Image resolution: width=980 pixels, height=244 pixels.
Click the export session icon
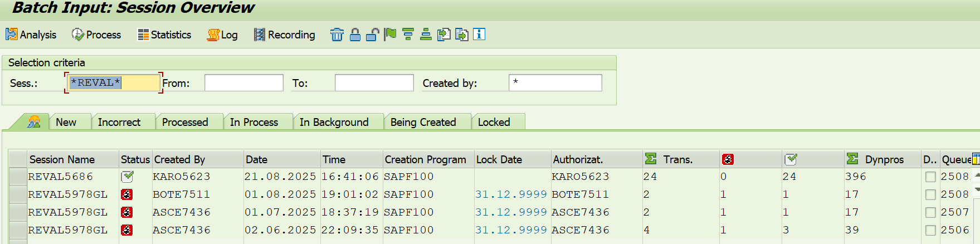coord(461,35)
